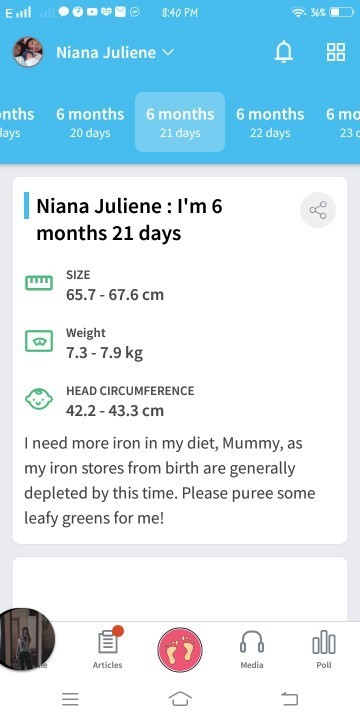
Task: Open the Media headphones icon
Action: [x=252, y=641]
